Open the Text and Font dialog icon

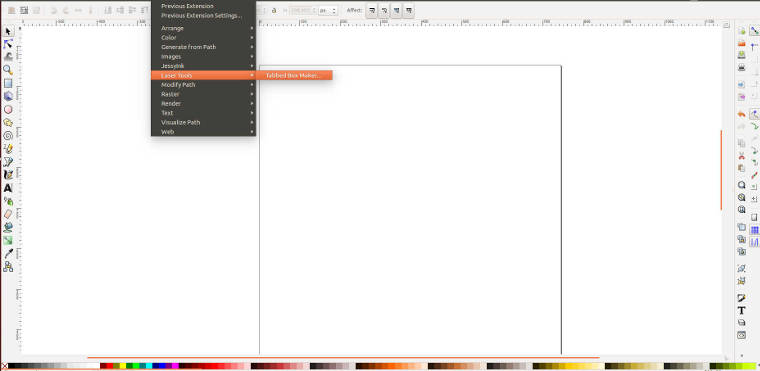pos(741,310)
